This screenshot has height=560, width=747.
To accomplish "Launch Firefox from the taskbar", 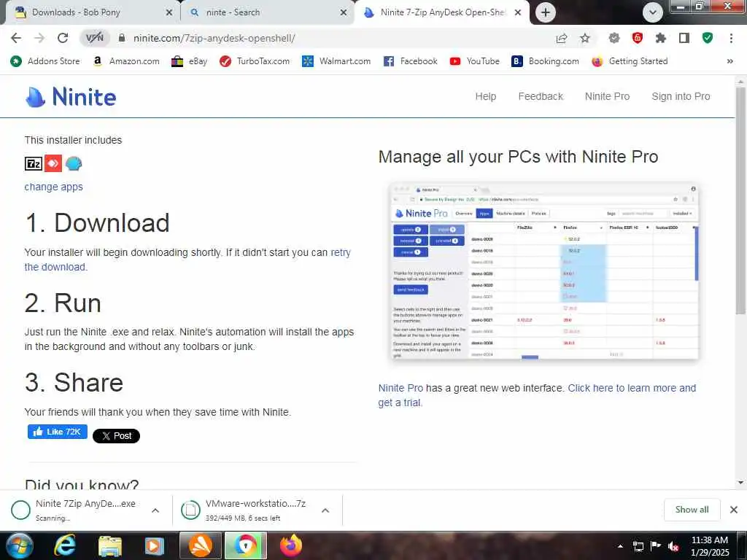I will [291, 545].
